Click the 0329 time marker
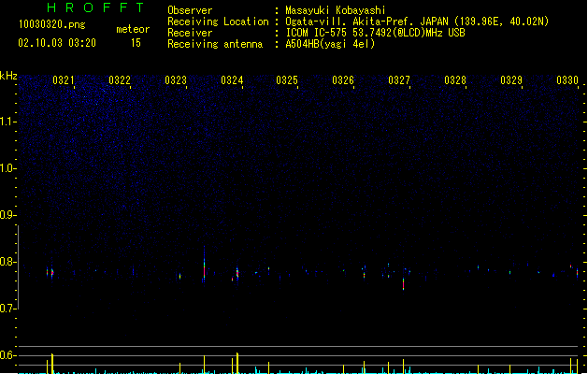Viewport: 588px width, 374px height. (x=511, y=80)
